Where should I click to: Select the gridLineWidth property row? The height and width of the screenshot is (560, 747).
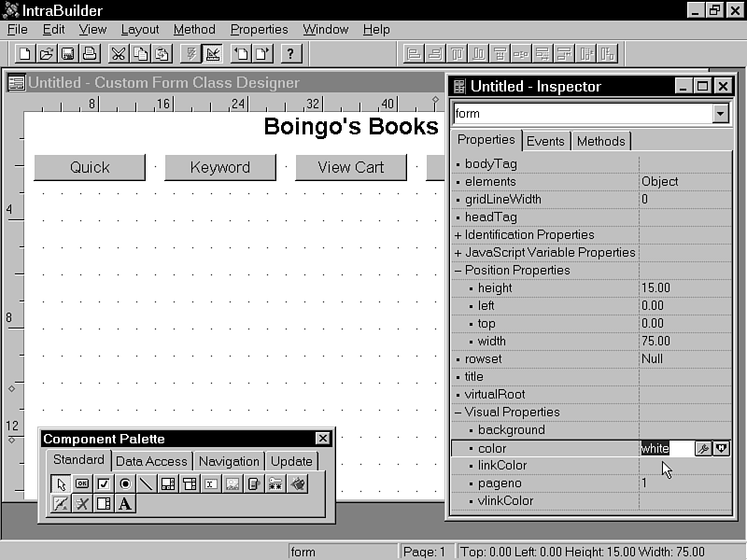click(x=591, y=200)
